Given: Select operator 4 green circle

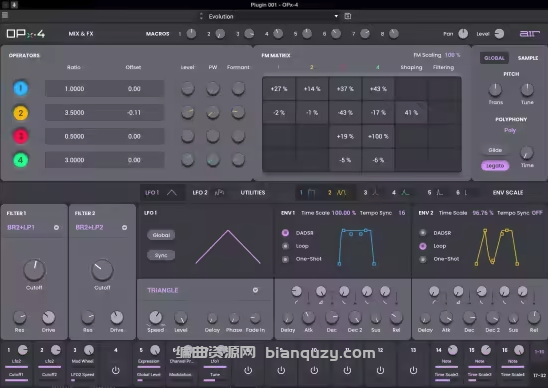Looking at the screenshot, I should tap(21, 160).
